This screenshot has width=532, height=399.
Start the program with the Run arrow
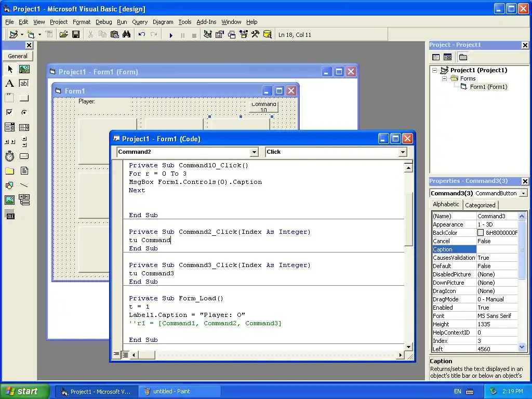point(171,35)
